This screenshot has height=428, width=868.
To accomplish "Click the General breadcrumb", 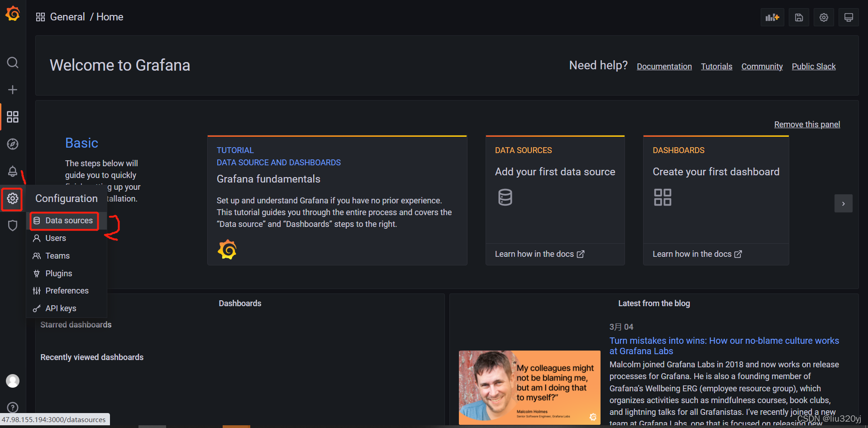I will tap(67, 17).
